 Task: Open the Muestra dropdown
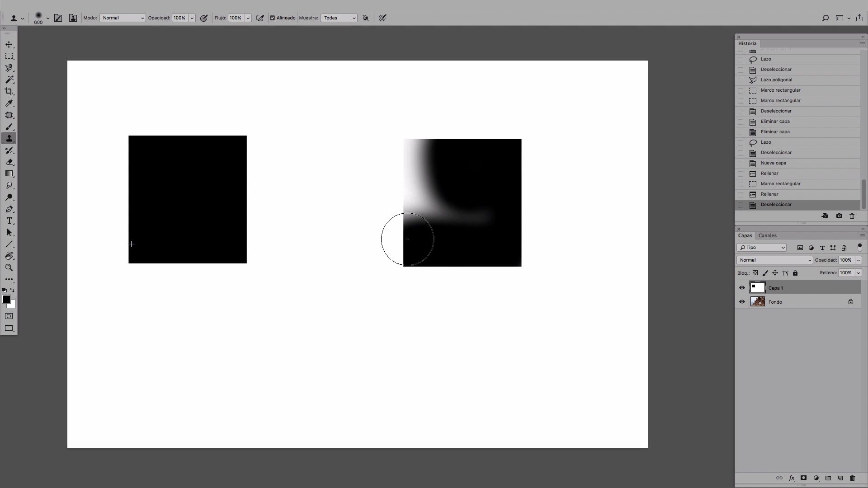pos(339,18)
